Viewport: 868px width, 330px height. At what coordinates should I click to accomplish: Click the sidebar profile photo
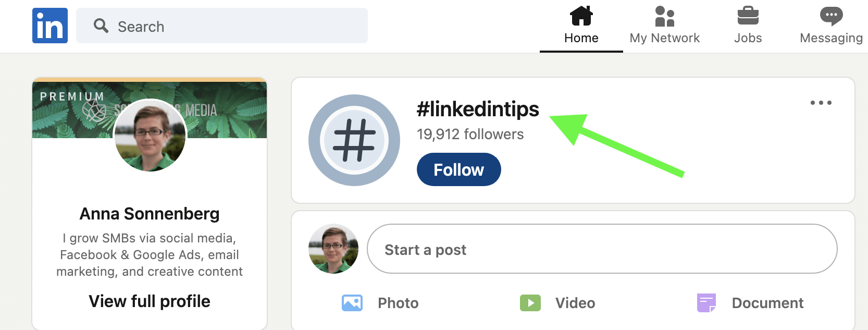click(150, 135)
